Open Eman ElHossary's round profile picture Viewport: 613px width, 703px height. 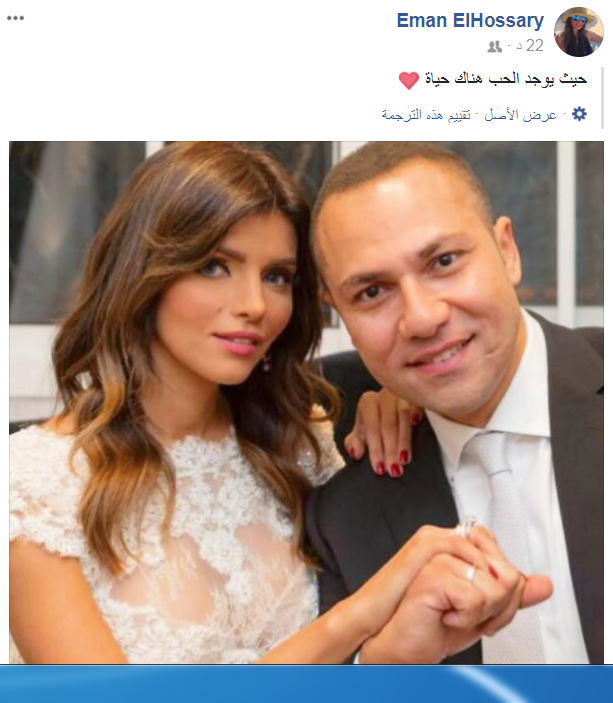tap(578, 32)
